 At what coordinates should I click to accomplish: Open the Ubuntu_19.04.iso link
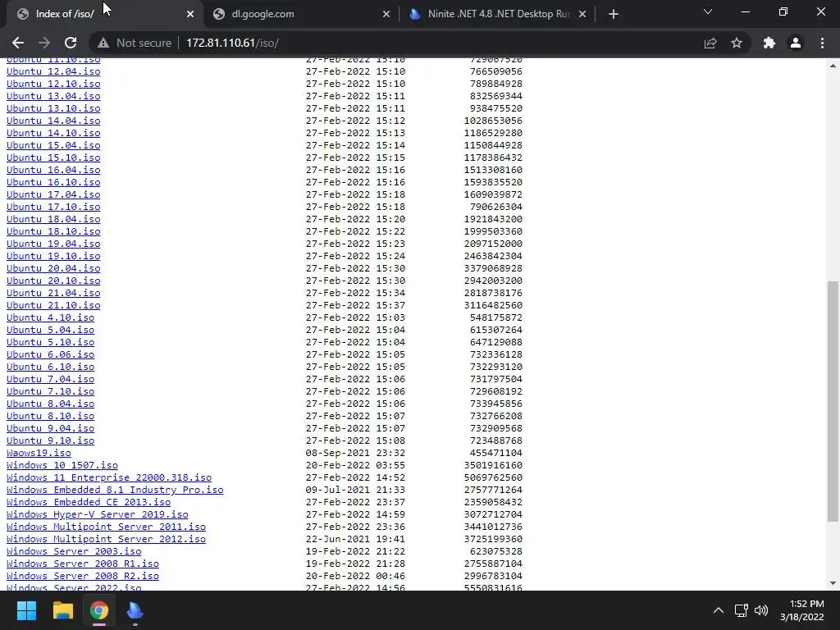coord(53,244)
